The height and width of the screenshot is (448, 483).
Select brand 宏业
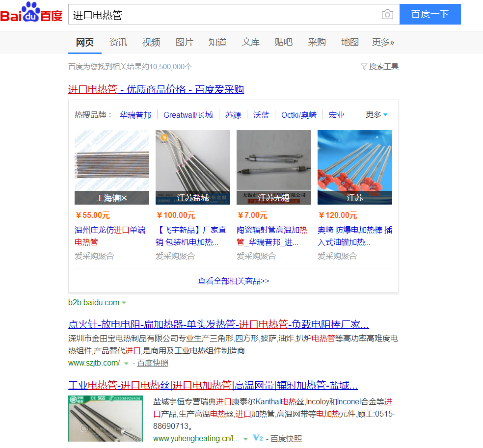point(337,115)
